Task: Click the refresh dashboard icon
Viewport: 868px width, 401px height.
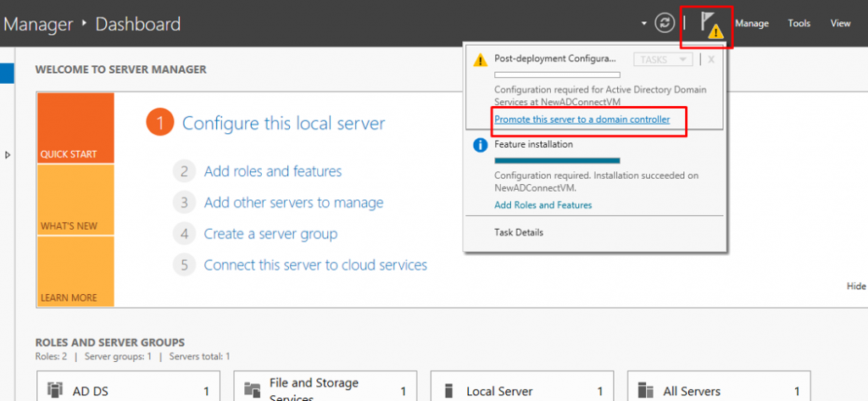Action: [x=666, y=23]
